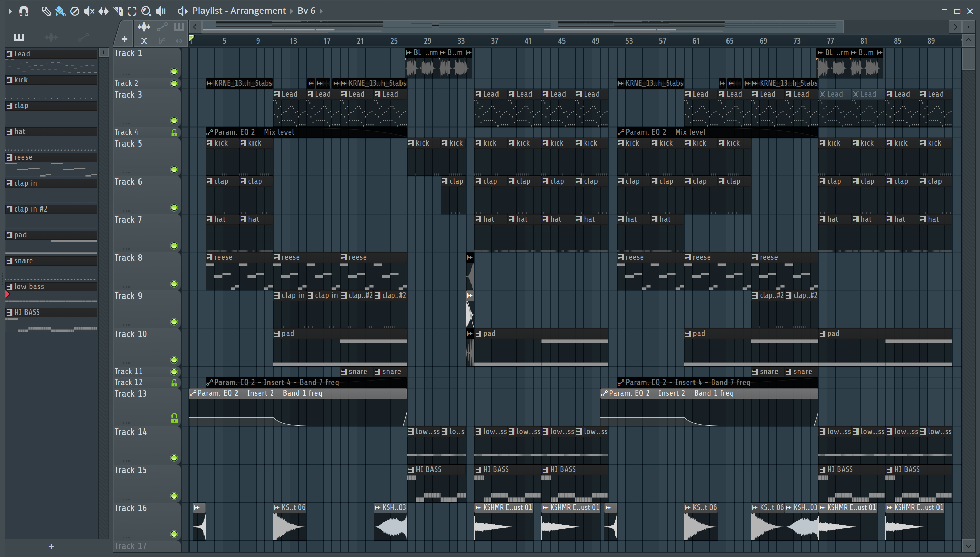Open Track 10 name label
Screen dimensions: 980x557
coord(131,334)
